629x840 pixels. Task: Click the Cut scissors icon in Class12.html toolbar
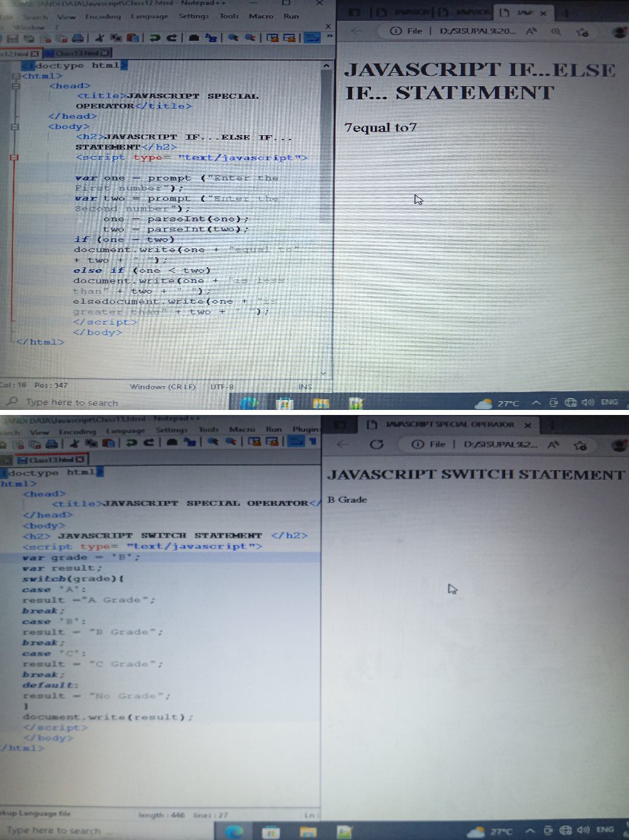pos(100,38)
